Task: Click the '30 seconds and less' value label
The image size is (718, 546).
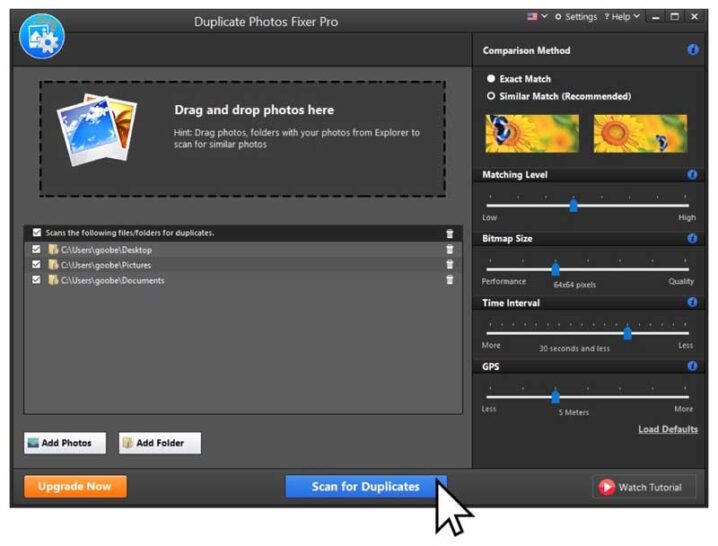Action: click(574, 349)
